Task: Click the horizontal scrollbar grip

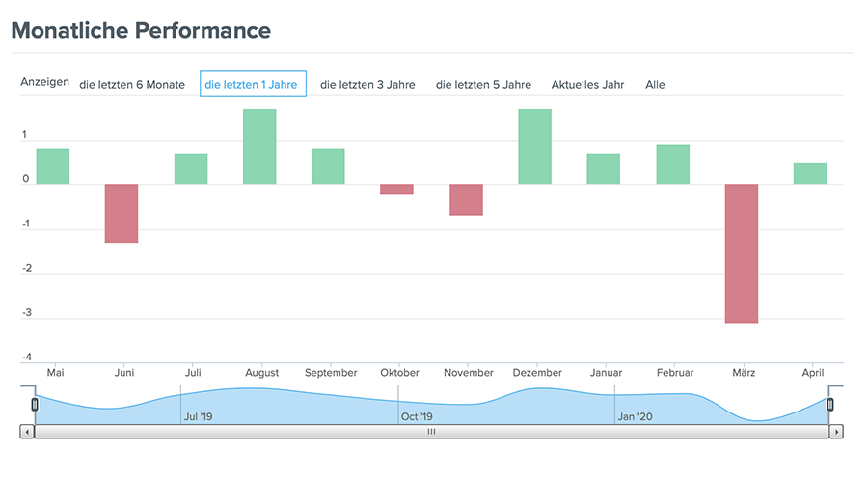Action: coord(432,432)
